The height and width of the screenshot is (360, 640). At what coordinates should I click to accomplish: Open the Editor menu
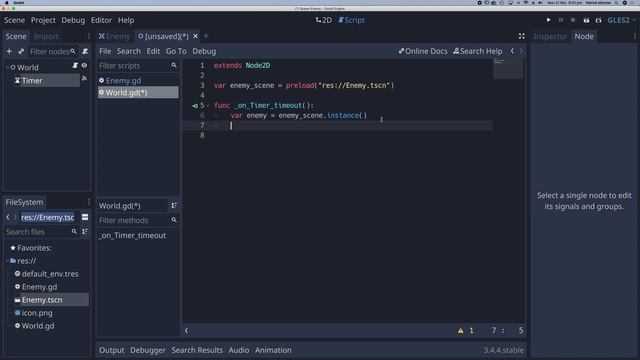101,20
